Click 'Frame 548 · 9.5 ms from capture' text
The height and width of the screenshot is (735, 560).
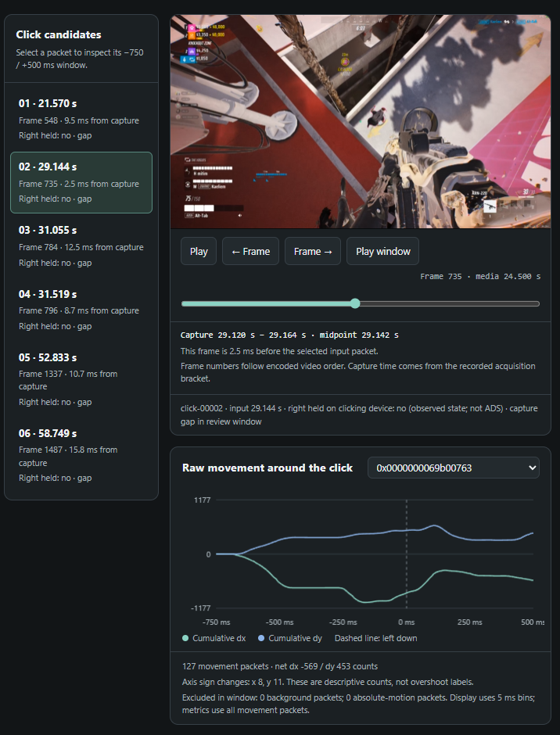tap(79, 120)
